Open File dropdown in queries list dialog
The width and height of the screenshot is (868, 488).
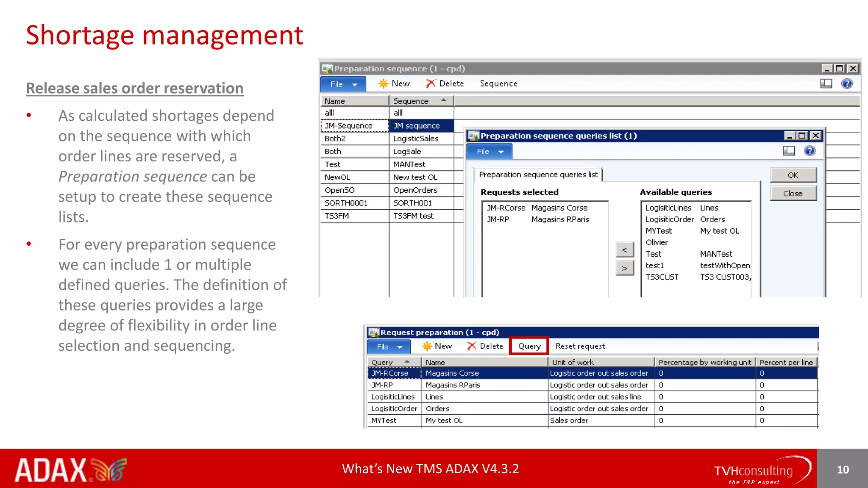(489, 152)
